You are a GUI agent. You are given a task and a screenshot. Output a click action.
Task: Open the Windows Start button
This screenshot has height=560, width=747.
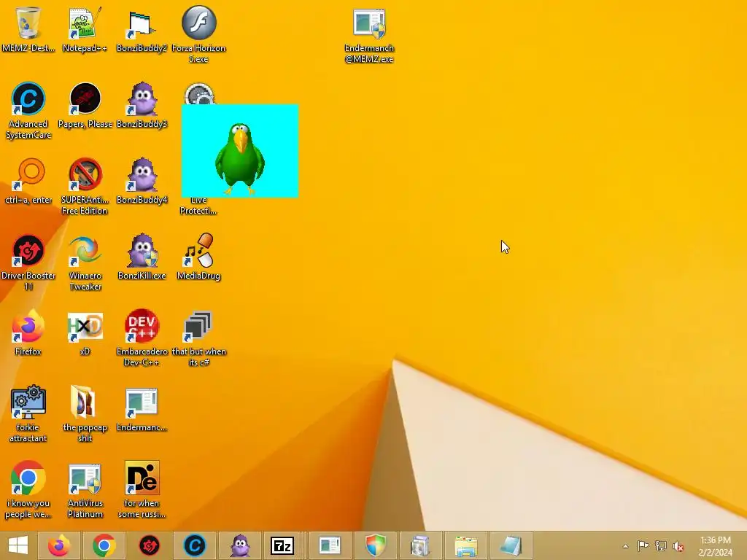click(18, 545)
